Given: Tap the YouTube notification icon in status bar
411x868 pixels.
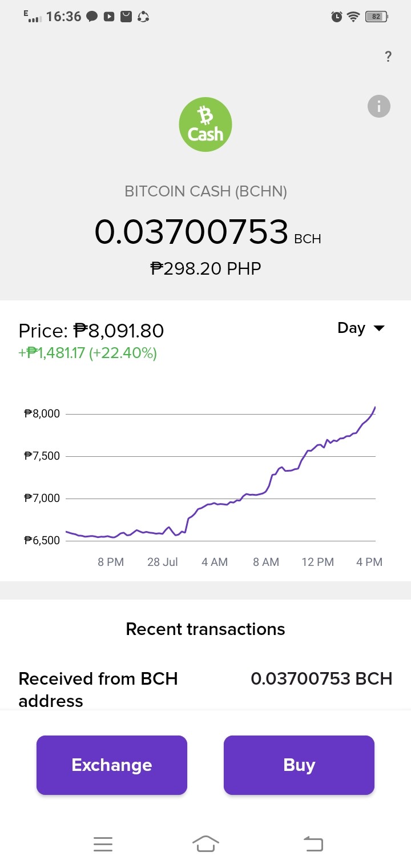Looking at the screenshot, I should click(x=109, y=17).
